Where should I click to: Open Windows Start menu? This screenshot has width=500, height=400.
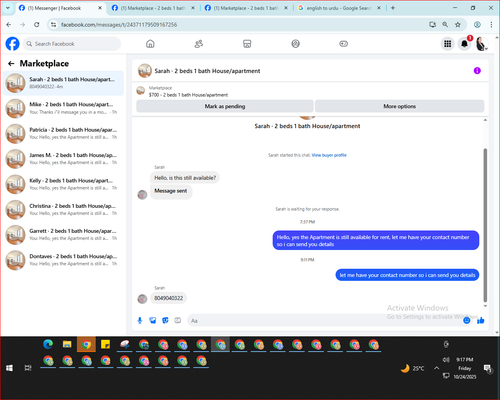[x=9, y=368]
